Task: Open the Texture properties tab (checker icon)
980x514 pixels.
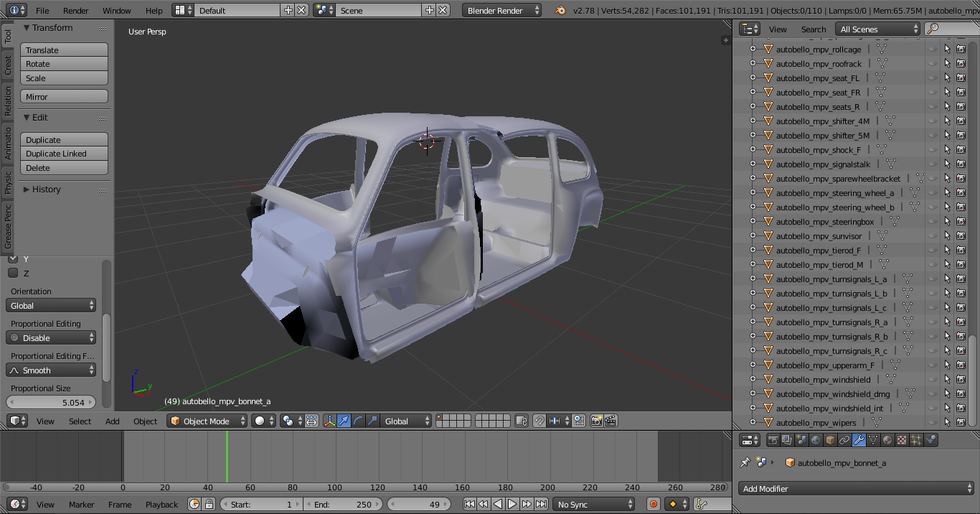Action: pyautogui.click(x=902, y=440)
